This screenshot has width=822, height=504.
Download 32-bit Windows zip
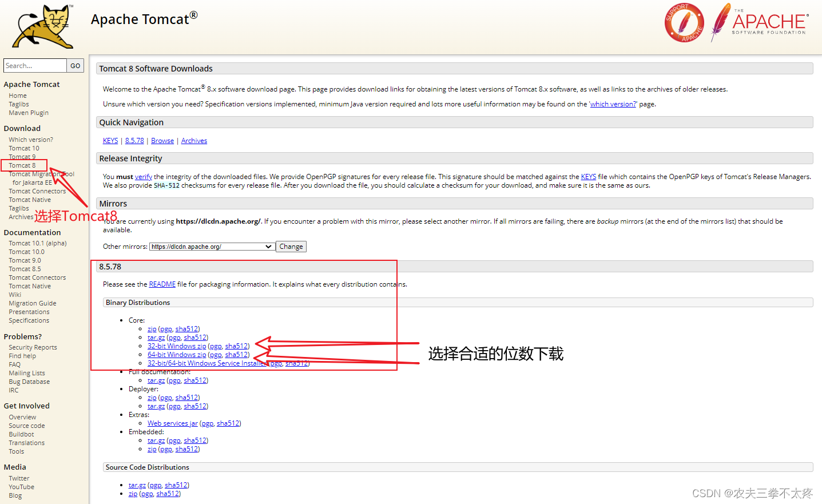tap(177, 346)
